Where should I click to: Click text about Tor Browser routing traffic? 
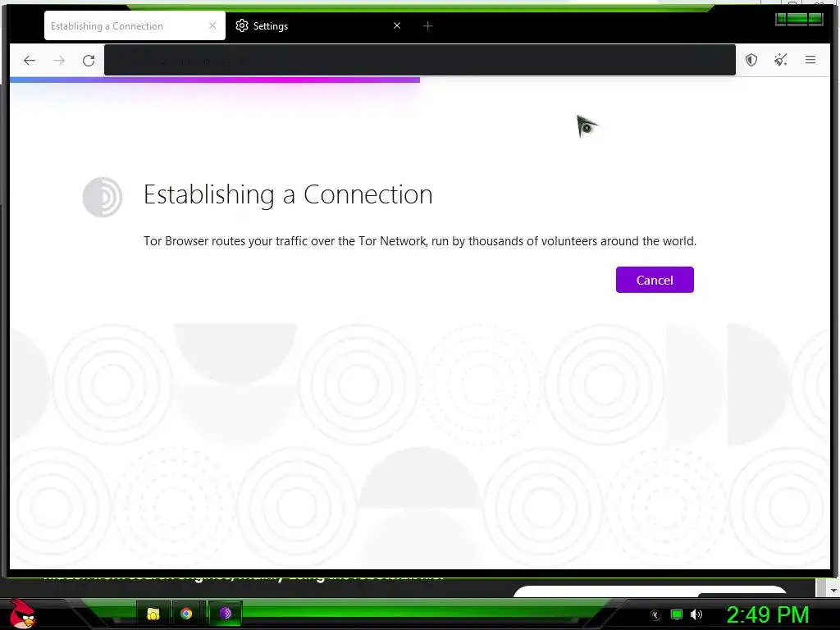(x=420, y=241)
